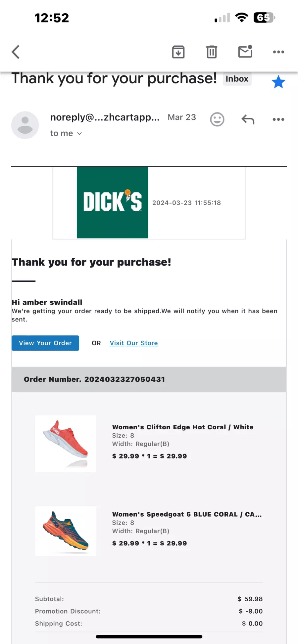Click the Inbox label tag
298x644 pixels.
click(237, 79)
